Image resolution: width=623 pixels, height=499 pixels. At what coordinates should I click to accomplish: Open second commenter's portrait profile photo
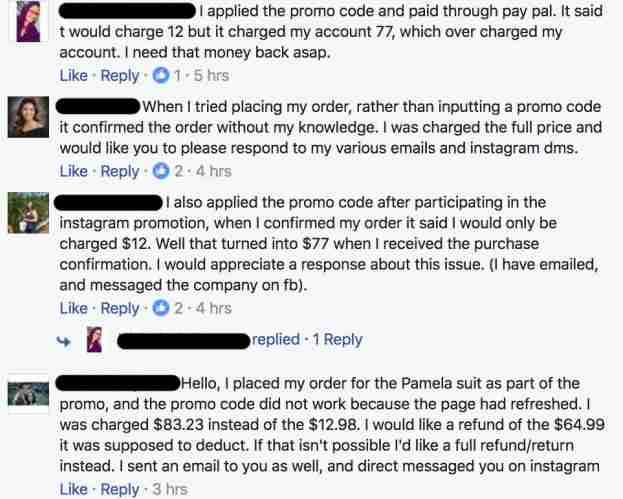click(28, 117)
